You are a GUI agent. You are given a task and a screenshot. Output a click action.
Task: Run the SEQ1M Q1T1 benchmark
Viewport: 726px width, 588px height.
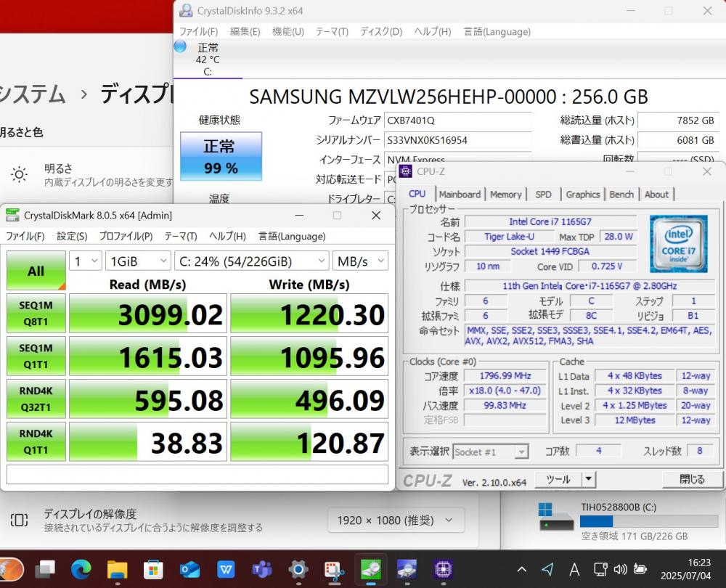tap(36, 356)
